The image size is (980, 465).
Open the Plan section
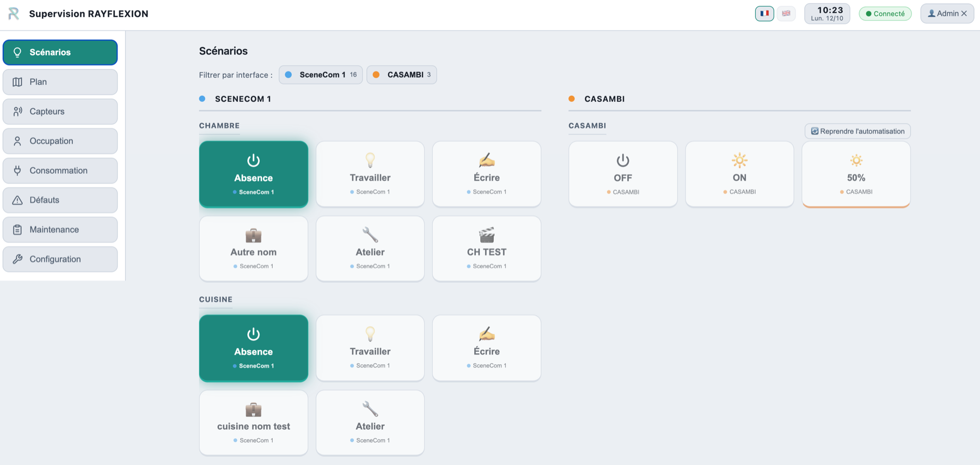tap(60, 82)
